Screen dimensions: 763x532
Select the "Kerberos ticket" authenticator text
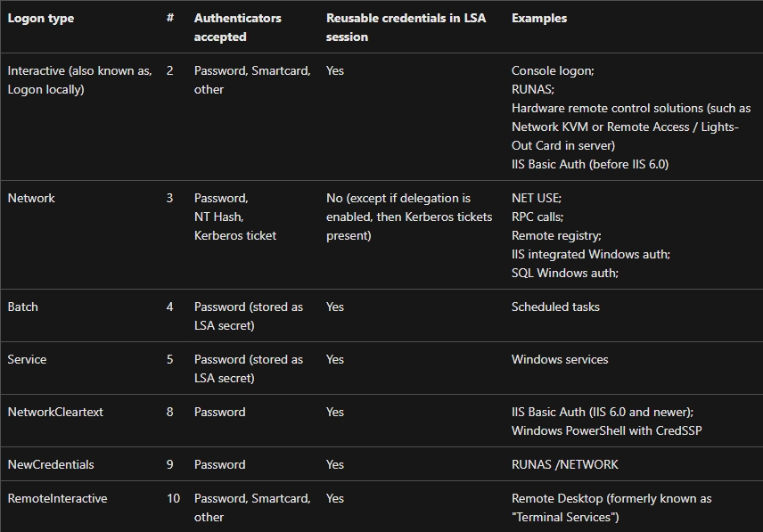point(235,235)
